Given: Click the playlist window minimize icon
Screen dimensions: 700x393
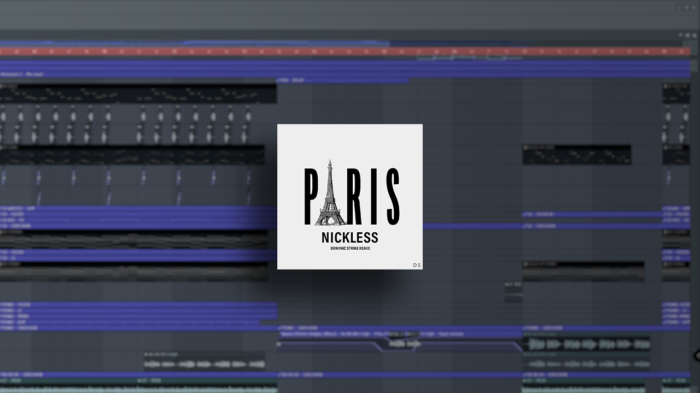Looking at the screenshot, I should click(x=681, y=35).
